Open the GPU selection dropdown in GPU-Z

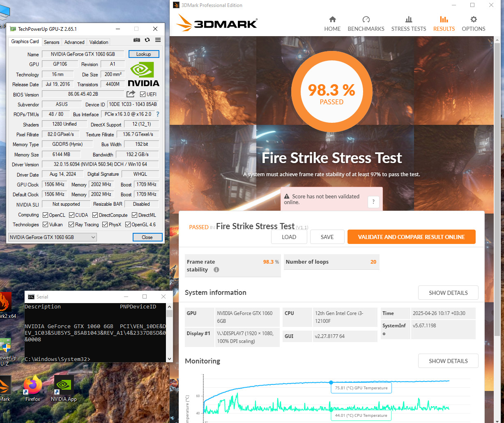53,237
